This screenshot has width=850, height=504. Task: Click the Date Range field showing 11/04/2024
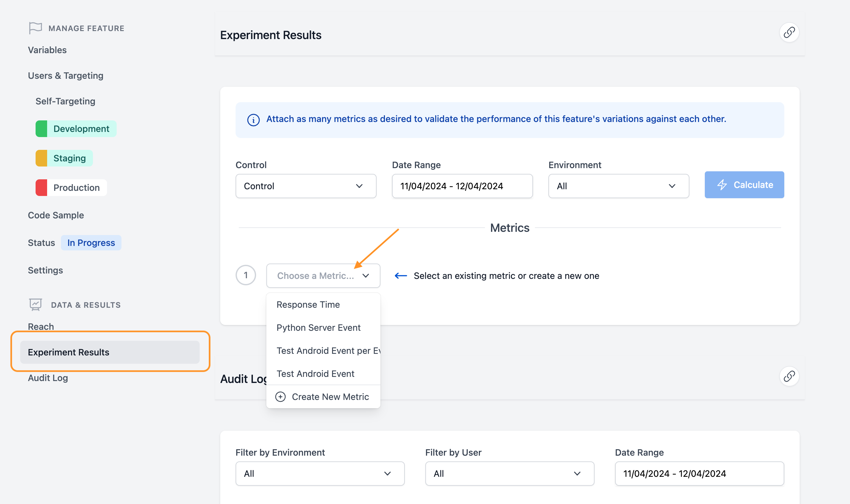[x=462, y=186]
